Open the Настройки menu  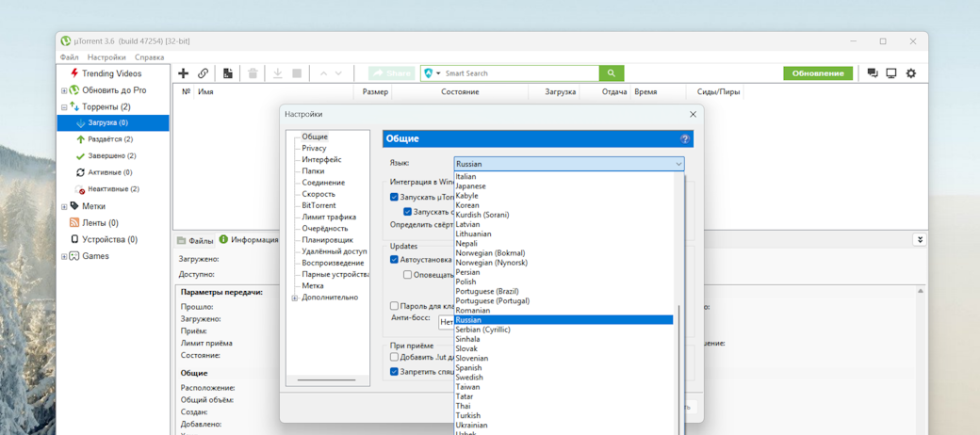[x=106, y=57]
